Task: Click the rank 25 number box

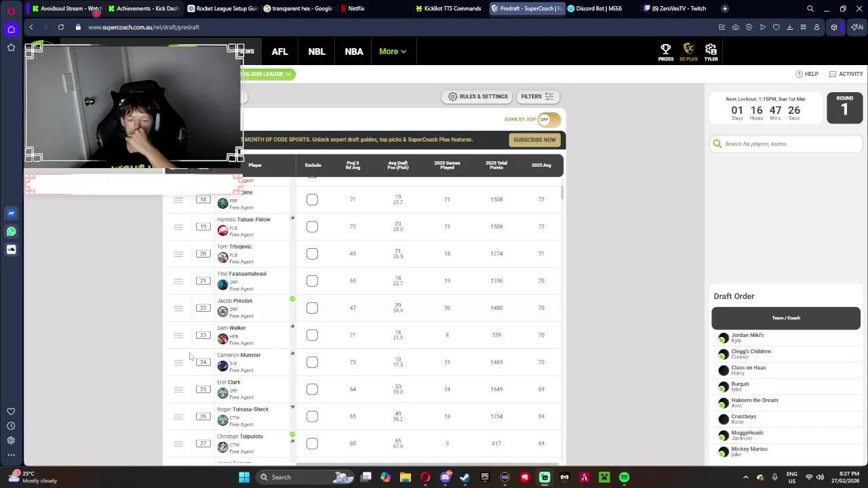Action: coord(203,389)
